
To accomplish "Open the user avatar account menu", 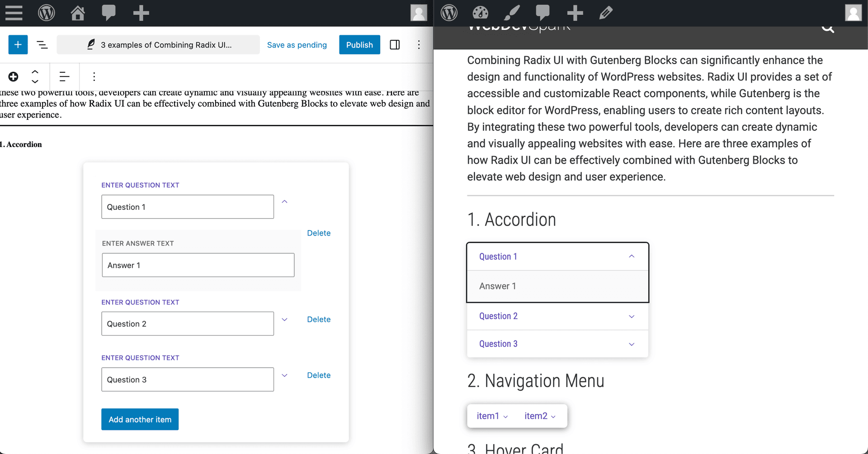I will click(418, 13).
